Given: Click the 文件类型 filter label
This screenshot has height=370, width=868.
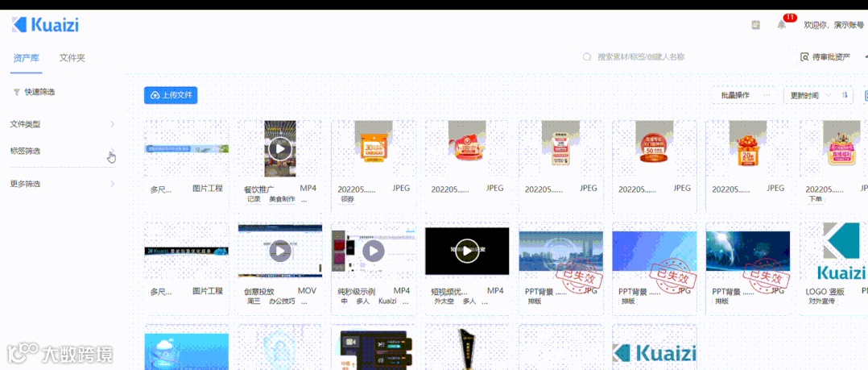Looking at the screenshot, I should tap(26, 124).
